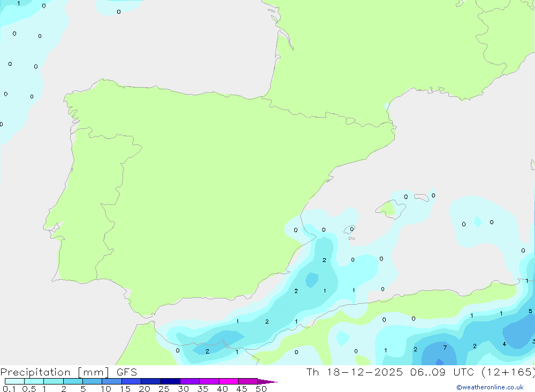Image resolution: width=535 pixels, height=392 pixels.
Task: Click the '06..09' time range text
Action: coord(428,372)
